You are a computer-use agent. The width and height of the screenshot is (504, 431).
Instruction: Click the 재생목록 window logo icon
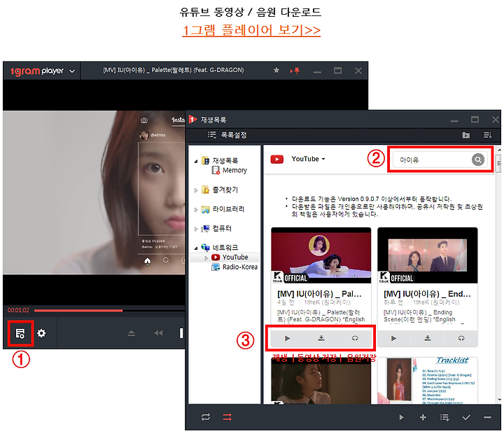coord(193,120)
